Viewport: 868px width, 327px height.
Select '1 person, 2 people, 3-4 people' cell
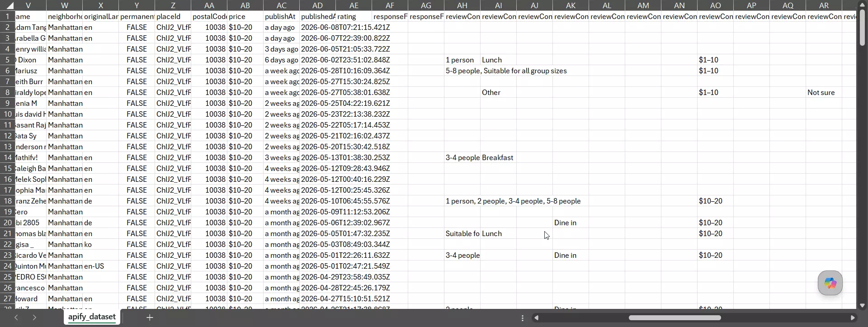pos(462,201)
